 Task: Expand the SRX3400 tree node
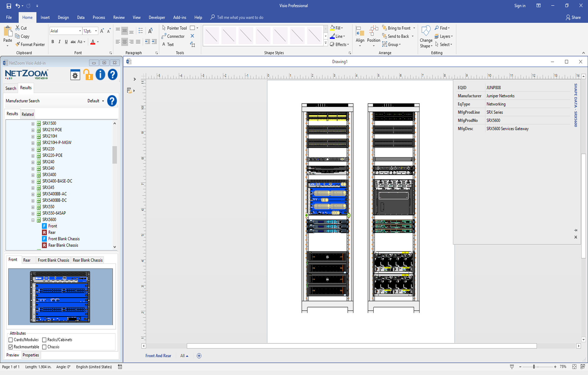tap(33, 175)
